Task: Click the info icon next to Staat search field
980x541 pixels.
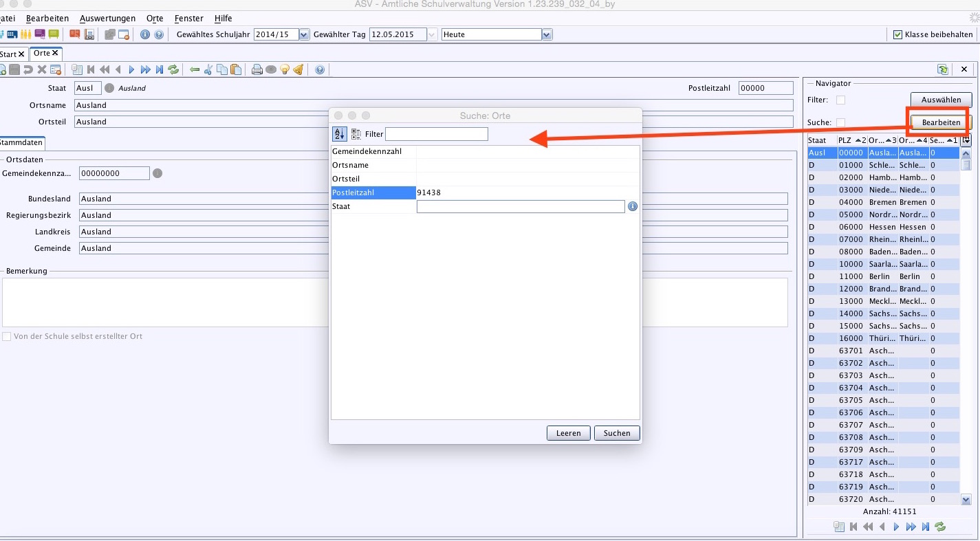Action: [633, 206]
